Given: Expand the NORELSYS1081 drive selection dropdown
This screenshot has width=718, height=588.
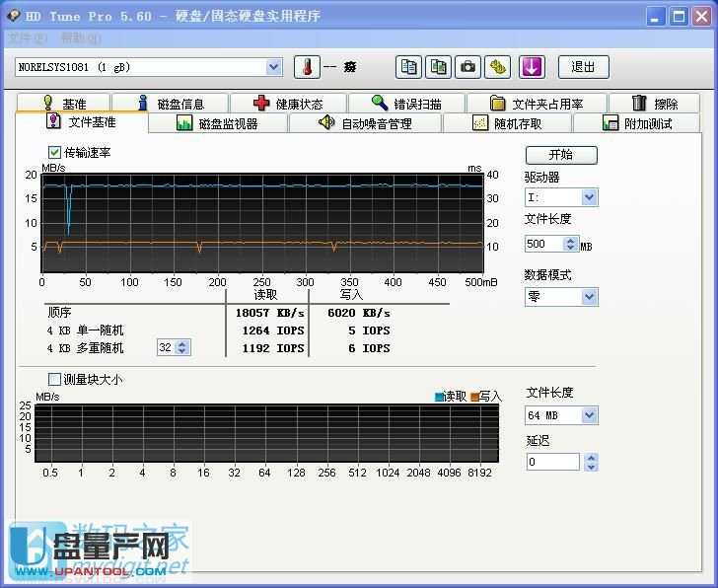Looking at the screenshot, I should pos(274,67).
